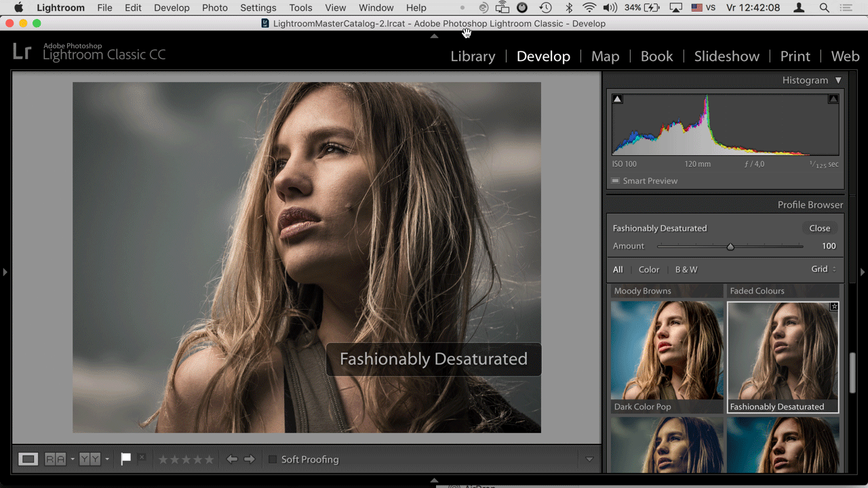Screen dimensions: 868x488
Task: Open toolbar content options dropdown arrow
Action: tap(589, 460)
